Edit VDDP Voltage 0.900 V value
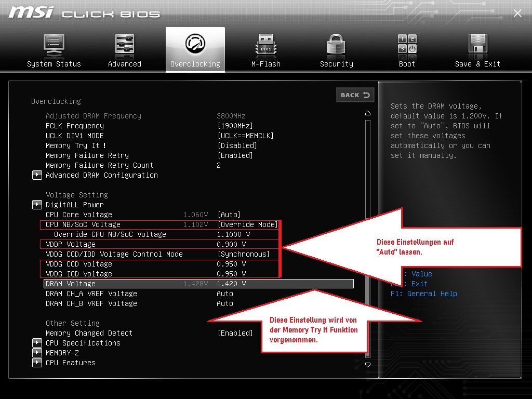The image size is (532, 399). [x=231, y=244]
